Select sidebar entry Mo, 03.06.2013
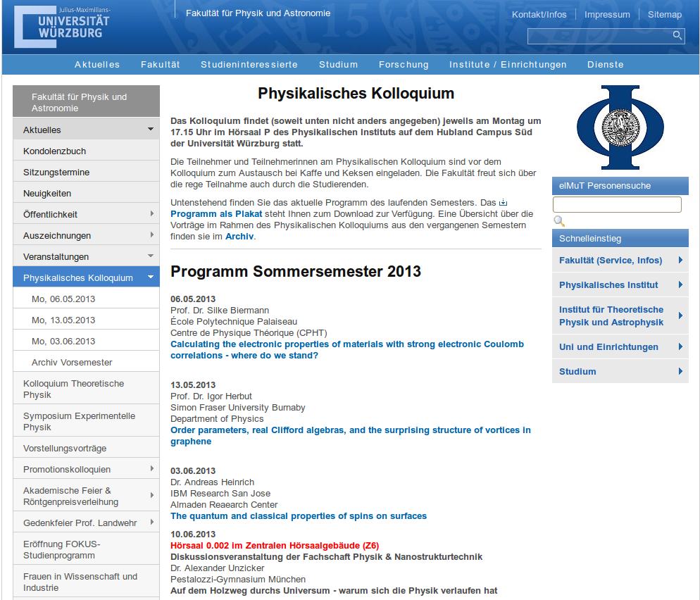 pos(86,341)
